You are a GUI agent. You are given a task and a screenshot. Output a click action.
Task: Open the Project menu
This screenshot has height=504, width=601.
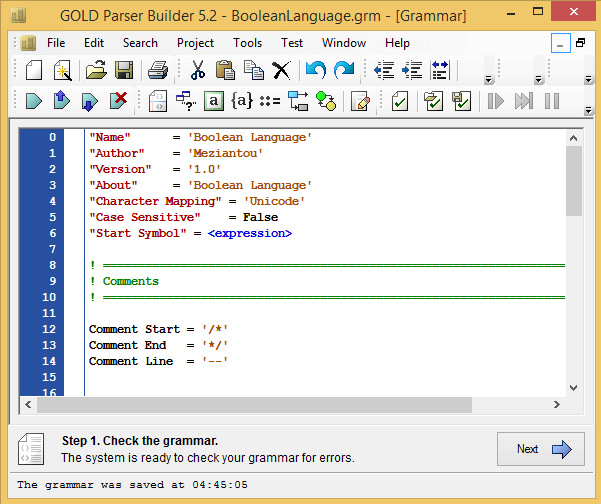point(195,43)
